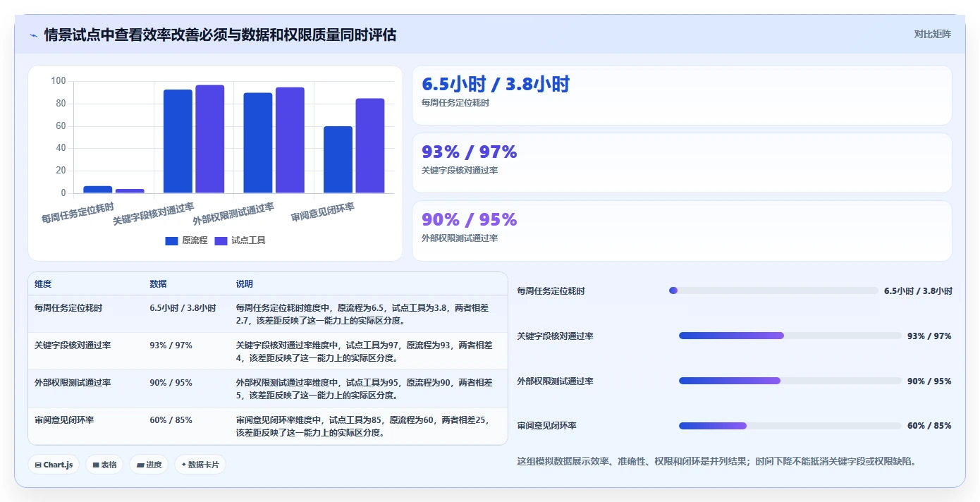Screen dimensions: 980x502
Task: Toggle the 试点工具 legend item
Action: pos(240,240)
